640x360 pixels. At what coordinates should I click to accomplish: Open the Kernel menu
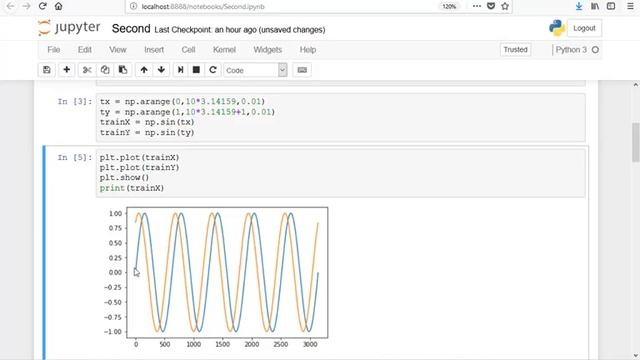[224, 50]
